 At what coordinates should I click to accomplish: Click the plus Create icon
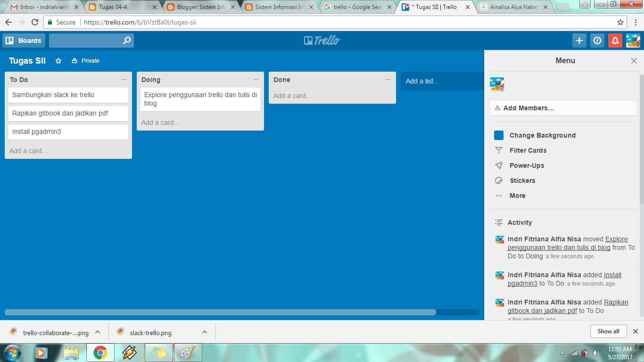pos(579,41)
